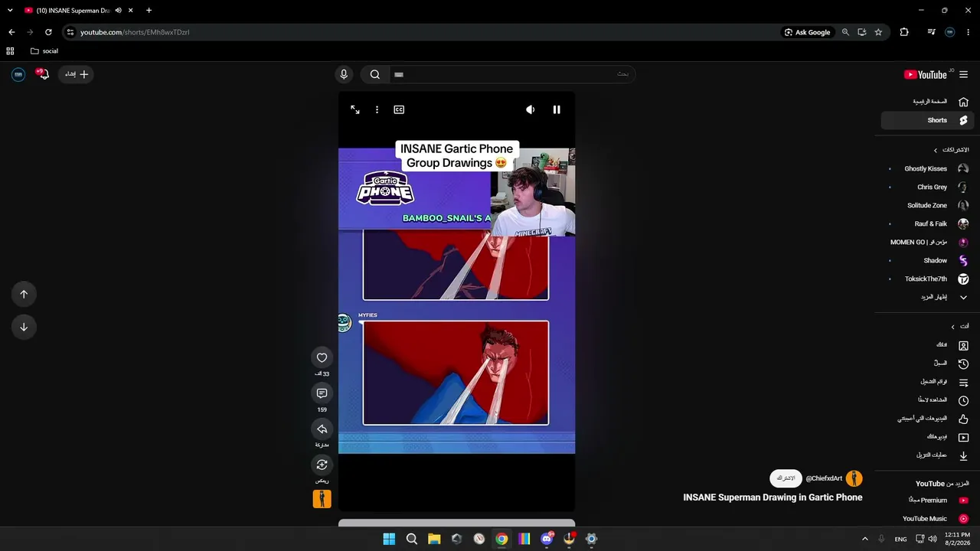Open the Chrome apps grid shortcut
Screen dimensions: 980x551
click(x=10, y=51)
